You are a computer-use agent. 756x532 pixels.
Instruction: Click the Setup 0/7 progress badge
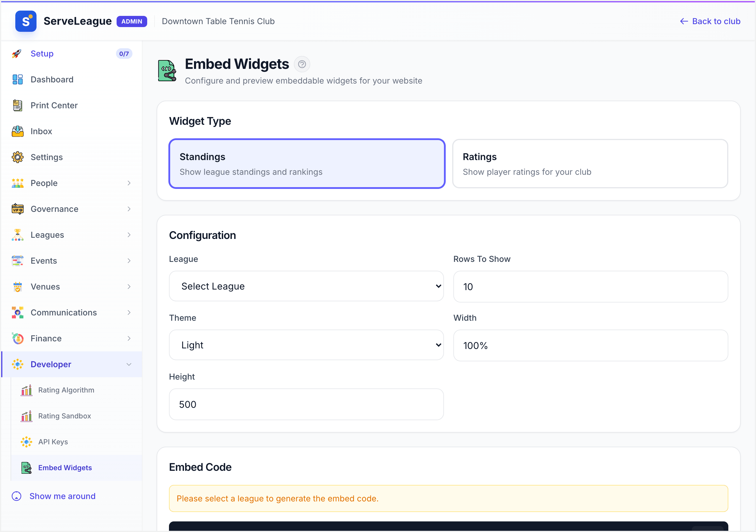[x=124, y=54]
